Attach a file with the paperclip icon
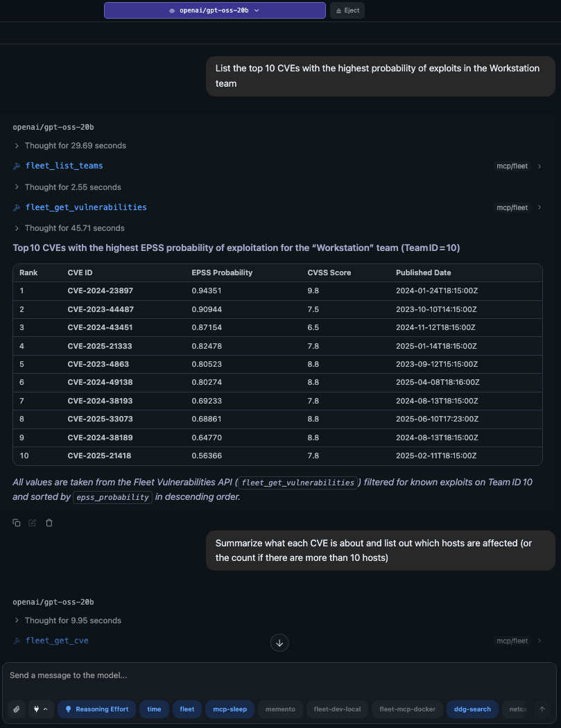 [x=15, y=709]
